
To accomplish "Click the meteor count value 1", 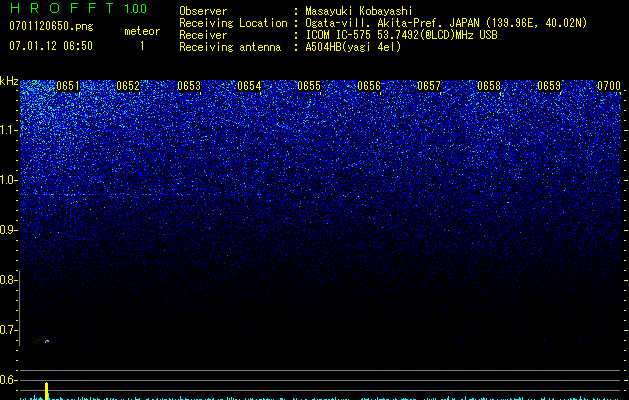I will coord(142,46).
